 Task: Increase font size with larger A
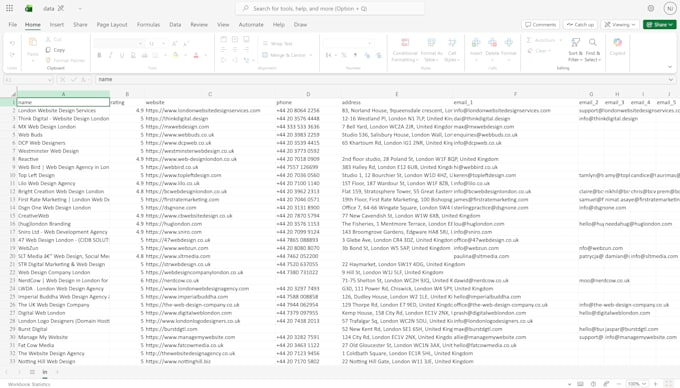coord(174,44)
